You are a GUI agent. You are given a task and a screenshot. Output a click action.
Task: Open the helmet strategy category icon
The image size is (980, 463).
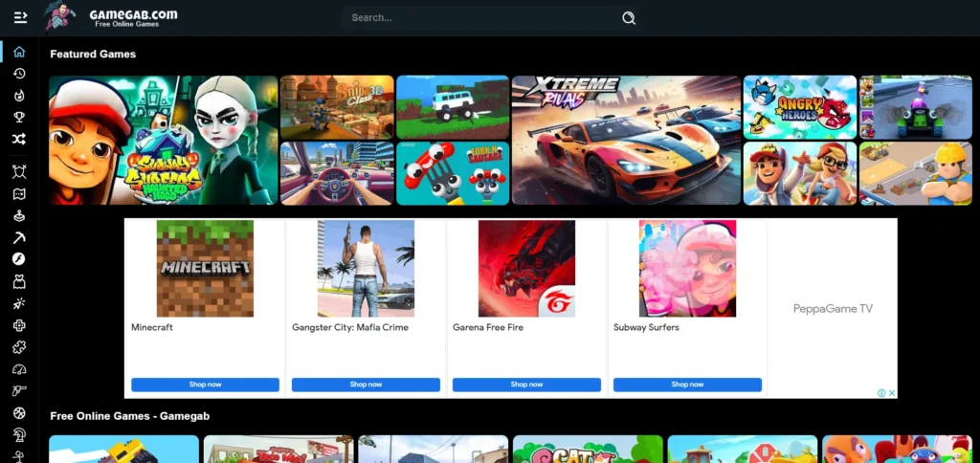pos(19,435)
